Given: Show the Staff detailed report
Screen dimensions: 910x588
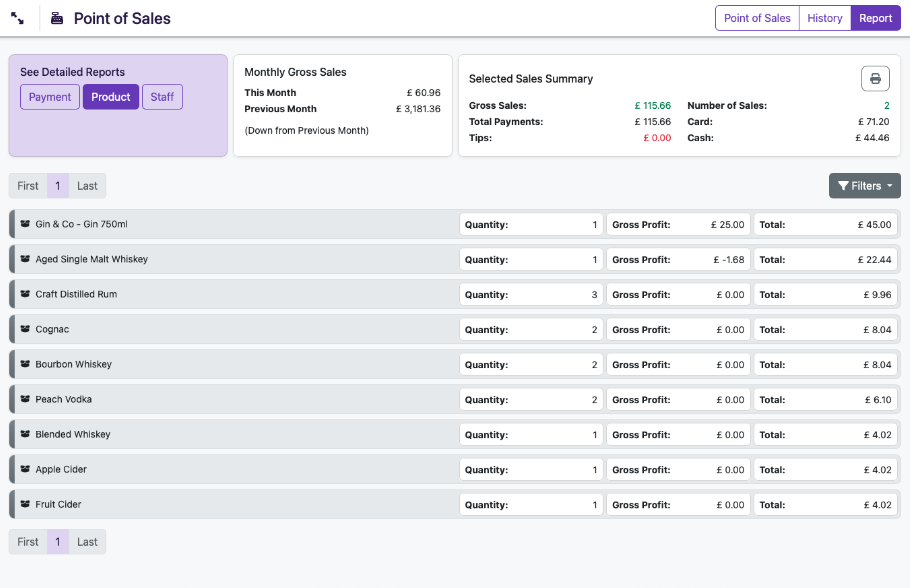Looking at the screenshot, I should tap(162, 97).
